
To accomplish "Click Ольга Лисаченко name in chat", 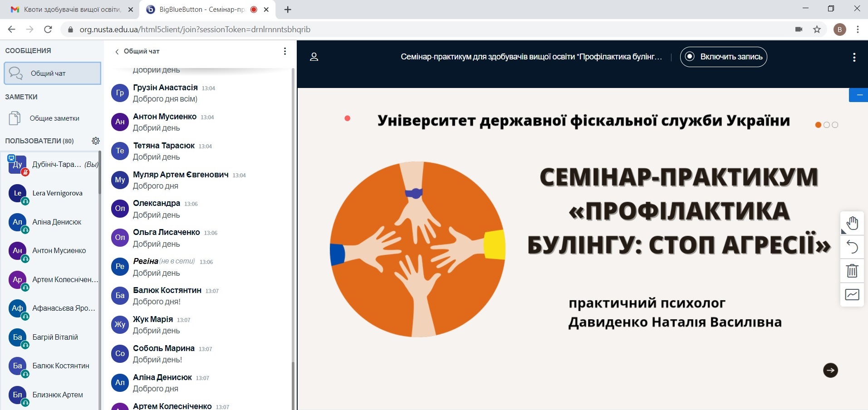I will [166, 232].
